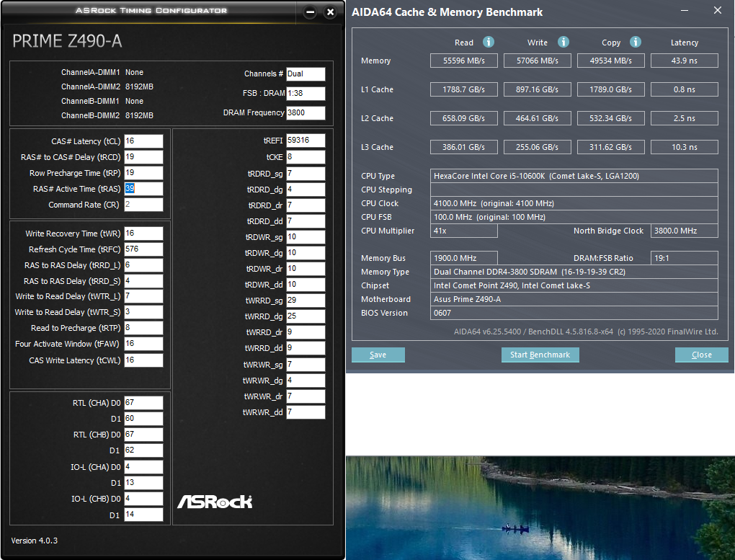Click the tRDRD_dg value field
Image resolution: width=735 pixels, height=560 pixels.
point(306,190)
